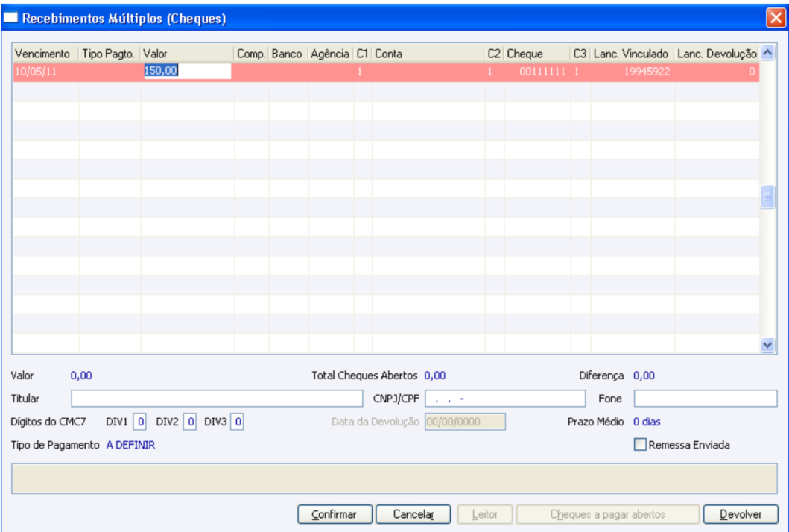Click the Vencimento column header
Viewport: 789px width, 532px height.
[x=45, y=54]
